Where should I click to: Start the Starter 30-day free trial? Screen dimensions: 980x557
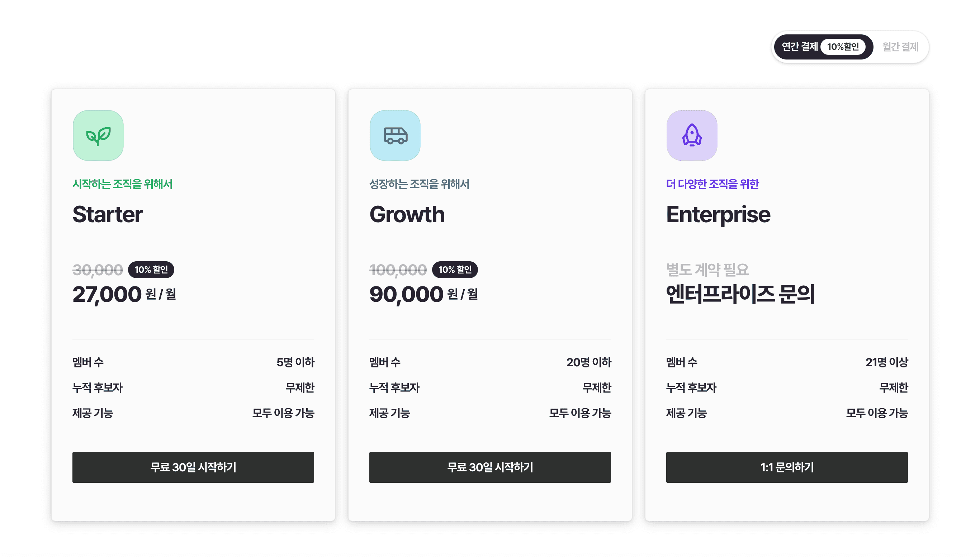click(x=193, y=467)
